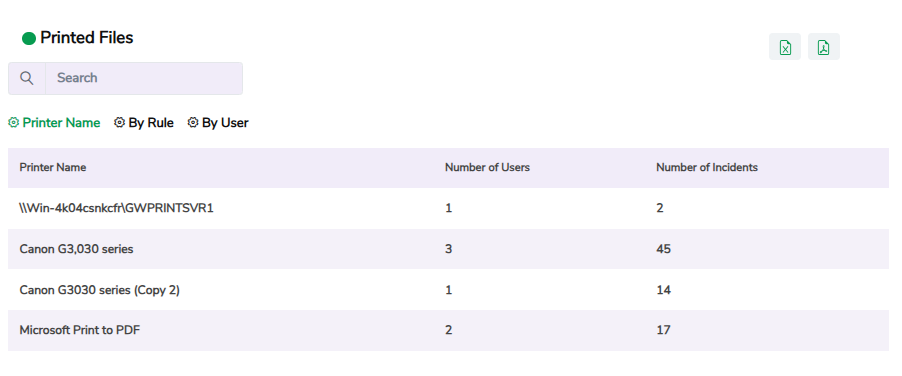
Task: Click the gear icon beside By User
Action: pyautogui.click(x=193, y=122)
